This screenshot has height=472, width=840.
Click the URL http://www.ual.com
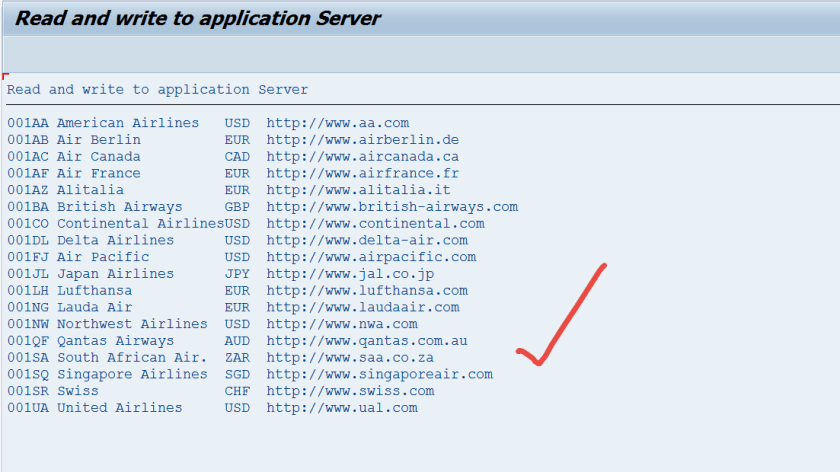pyautogui.click(x=342, y=408)
